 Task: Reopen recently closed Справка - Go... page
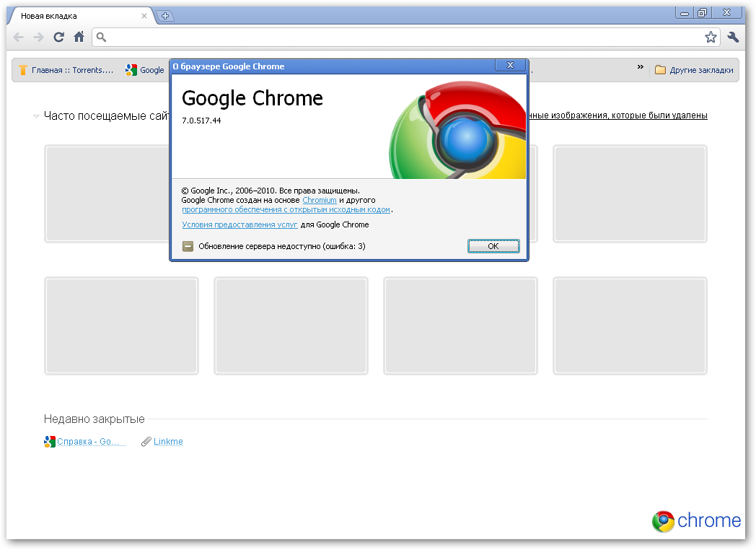coord(85,442)
